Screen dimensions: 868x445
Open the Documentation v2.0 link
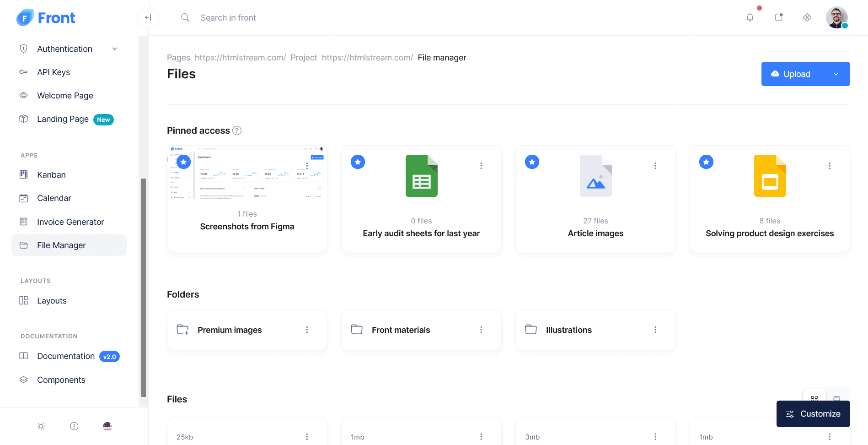pyautogui.click(x=69, y=356)
